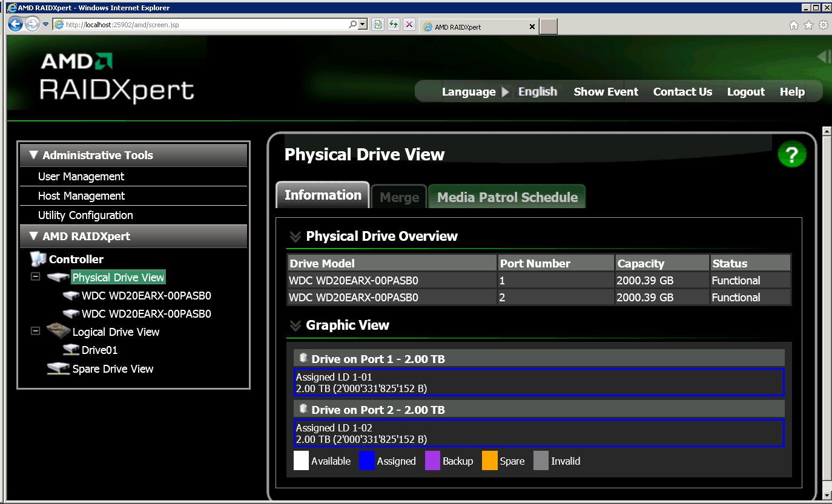Collapse the Physical Drive View tree node

pyautogui.click(x=35, y=277)
